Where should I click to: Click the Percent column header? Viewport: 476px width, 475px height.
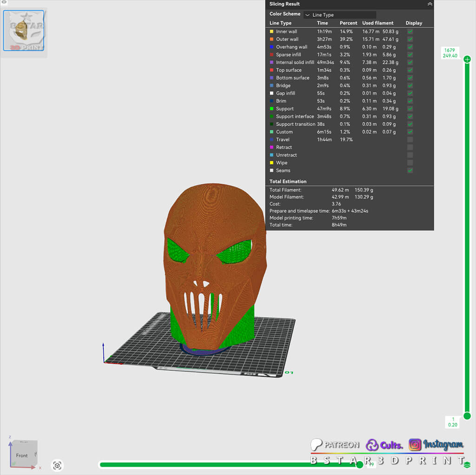(x=348, y=23)
